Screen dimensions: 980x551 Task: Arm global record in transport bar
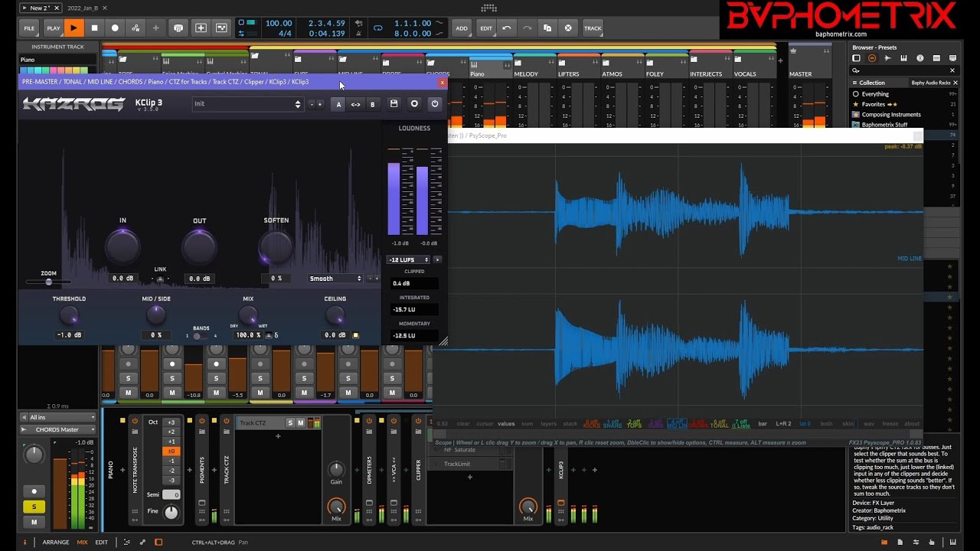click(x=115, y=28)
